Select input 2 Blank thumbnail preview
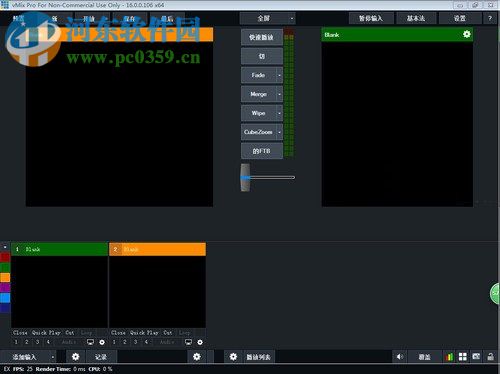The image size is (500, 374). coord(157,291)
